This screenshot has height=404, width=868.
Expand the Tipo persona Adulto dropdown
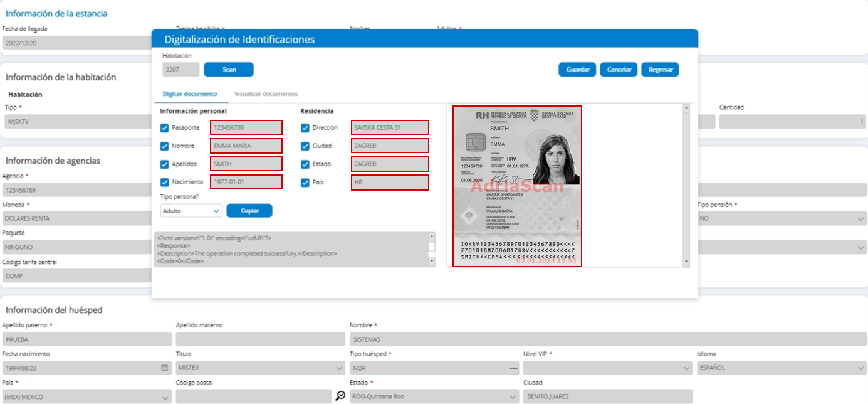[x=191, y=211]
